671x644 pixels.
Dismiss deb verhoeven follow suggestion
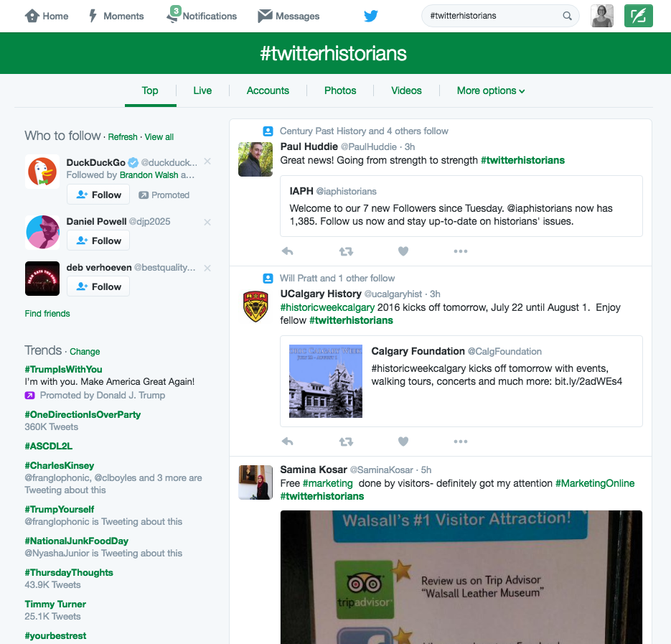tap(207, 268)
